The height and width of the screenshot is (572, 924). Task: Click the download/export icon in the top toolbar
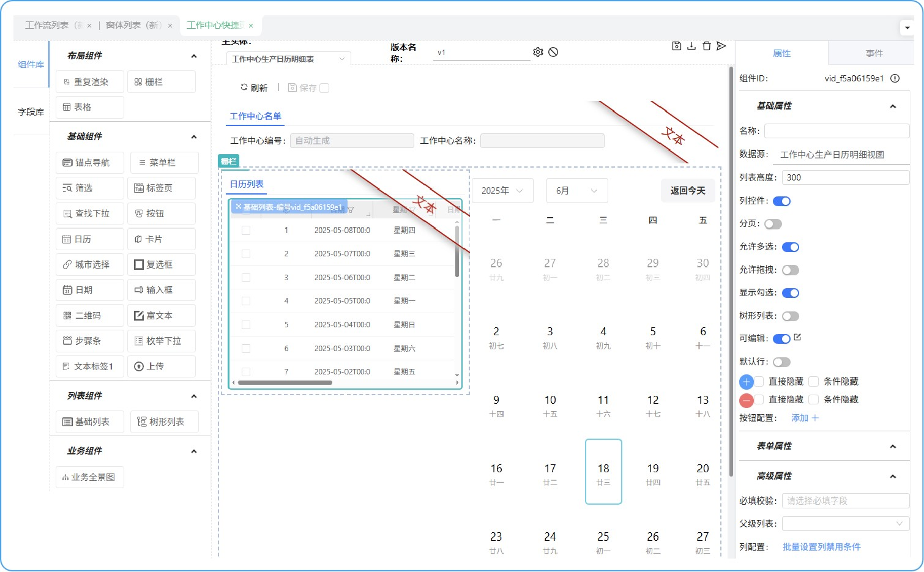pos(691,46)
